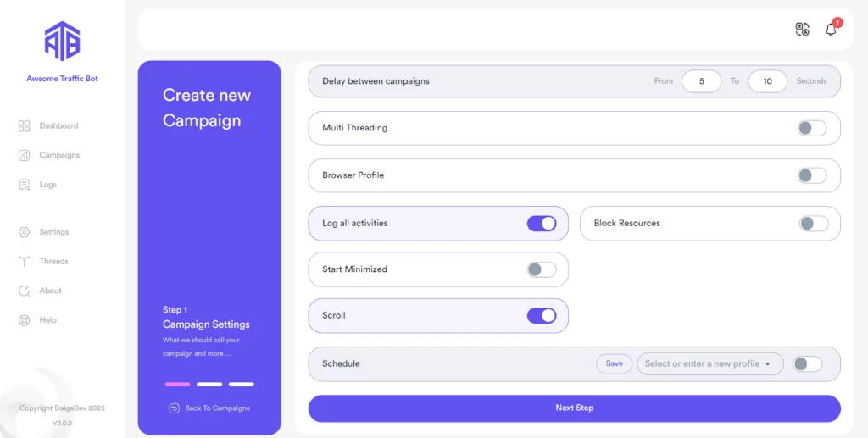
Task: Click the Help lifebuoy icon
Action: [x=24, y=320]
